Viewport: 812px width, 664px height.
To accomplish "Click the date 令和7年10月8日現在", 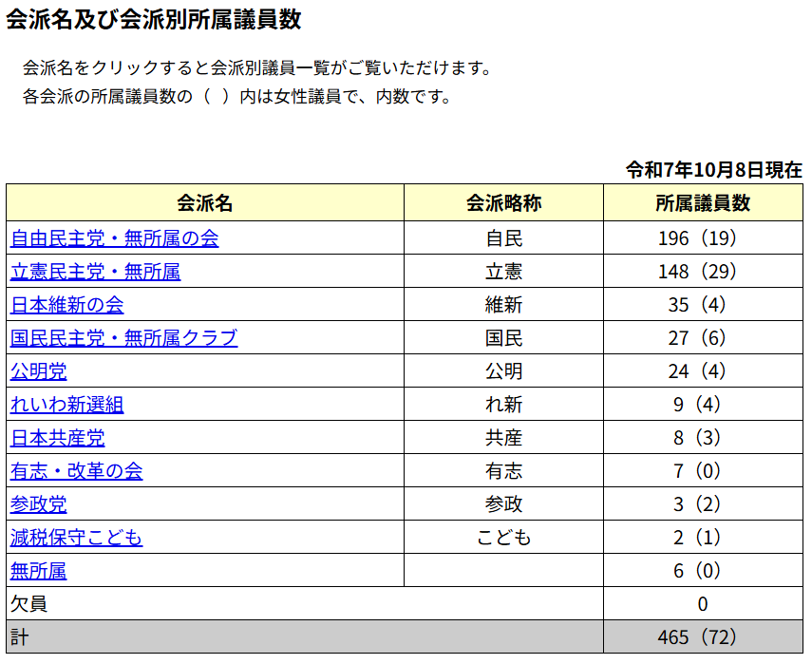I will (x=714, y=170).
